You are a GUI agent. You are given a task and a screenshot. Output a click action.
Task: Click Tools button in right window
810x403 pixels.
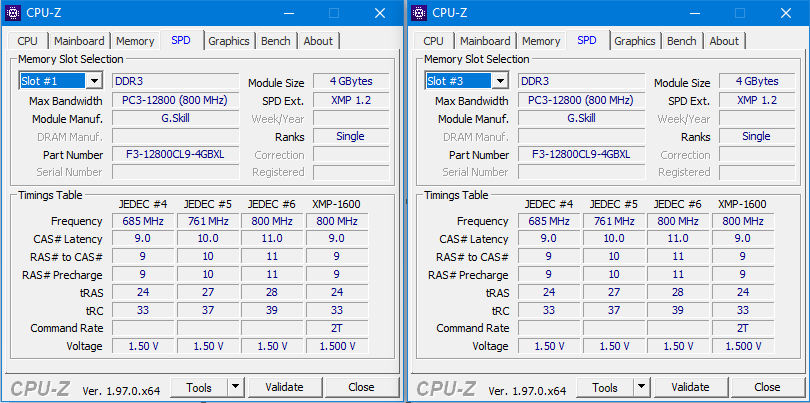point(605,386)
